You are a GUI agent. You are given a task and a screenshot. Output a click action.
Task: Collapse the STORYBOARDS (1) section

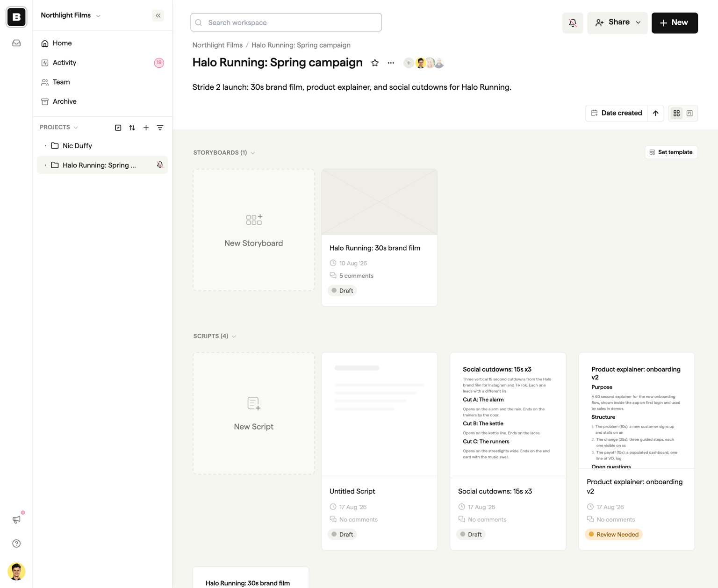click(x=224, y=153)
